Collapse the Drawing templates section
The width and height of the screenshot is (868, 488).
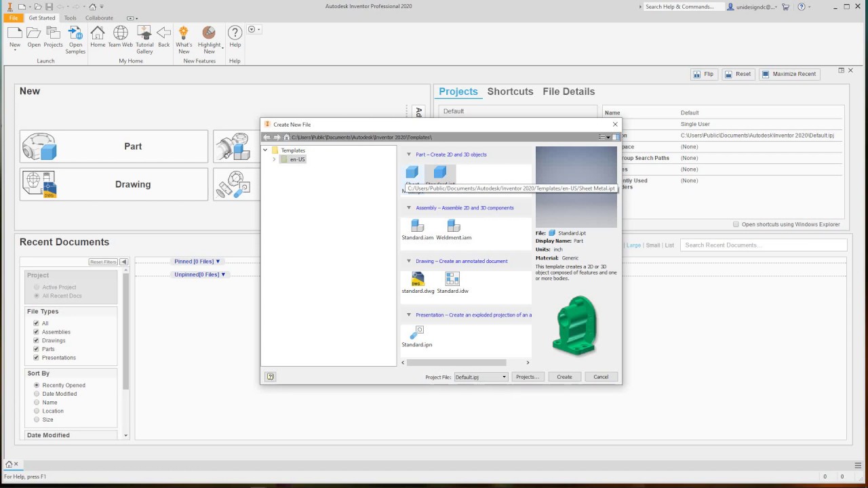[409, 261]
